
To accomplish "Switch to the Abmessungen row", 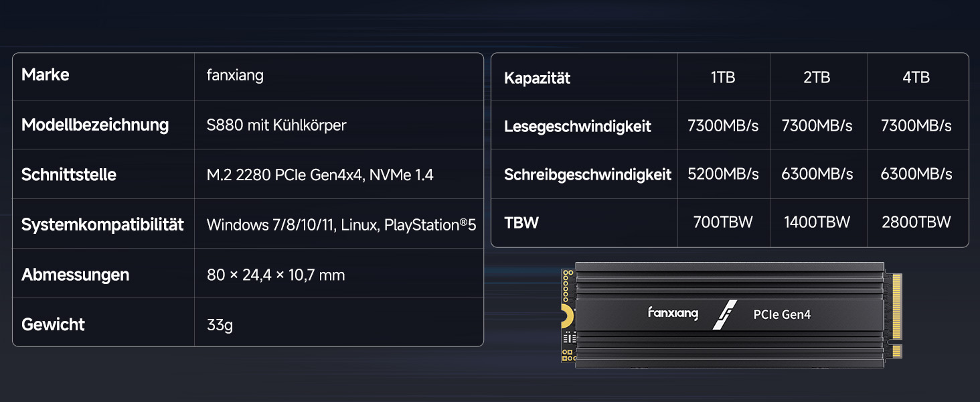I will click(75, 274).
